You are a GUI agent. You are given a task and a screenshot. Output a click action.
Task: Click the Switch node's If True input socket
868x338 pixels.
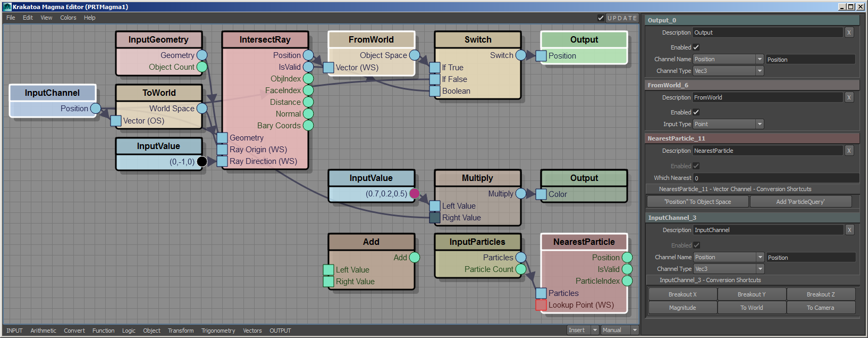coord(435,68)
